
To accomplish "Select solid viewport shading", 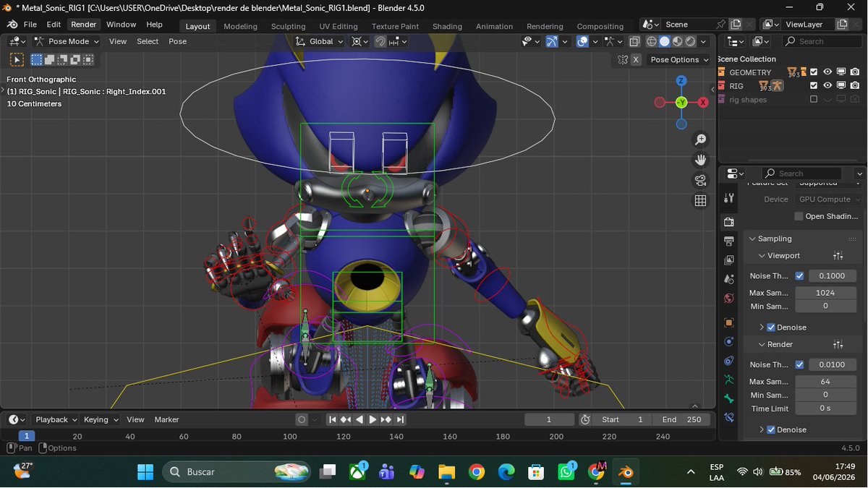I will tap(665, 41).
